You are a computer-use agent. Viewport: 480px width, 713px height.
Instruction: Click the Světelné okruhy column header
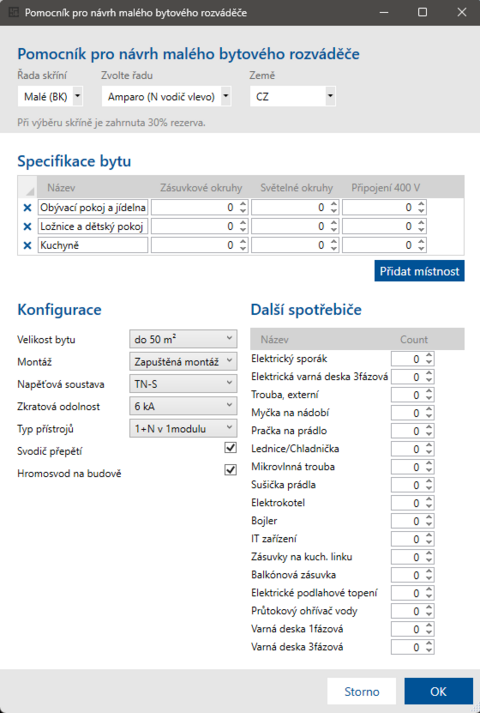pyautogui.click(x=296, y=187)
